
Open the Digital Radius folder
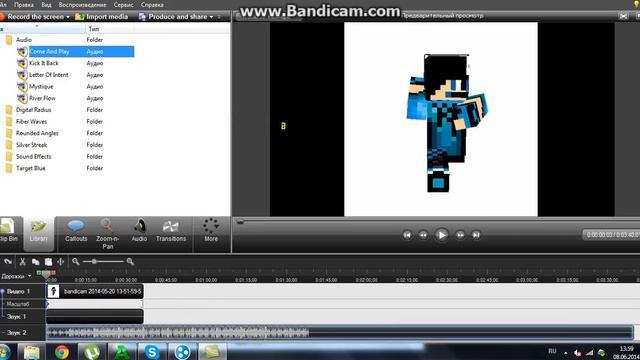point(33,110)
